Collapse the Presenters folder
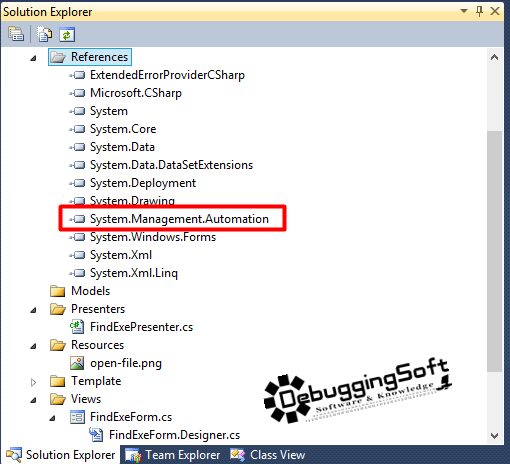The image size is (510, 464). [x=33, y=310]
